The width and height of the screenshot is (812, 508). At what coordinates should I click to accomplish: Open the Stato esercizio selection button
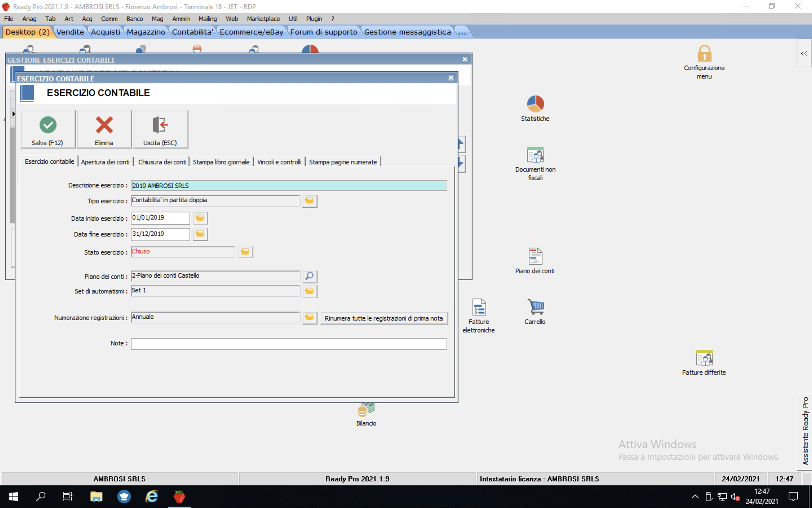245,252
